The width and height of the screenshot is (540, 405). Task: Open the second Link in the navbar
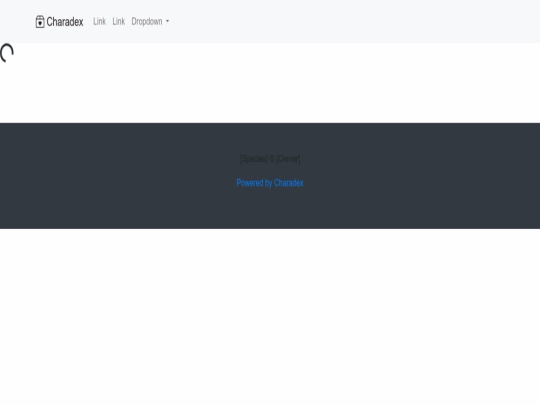(119, 21)
